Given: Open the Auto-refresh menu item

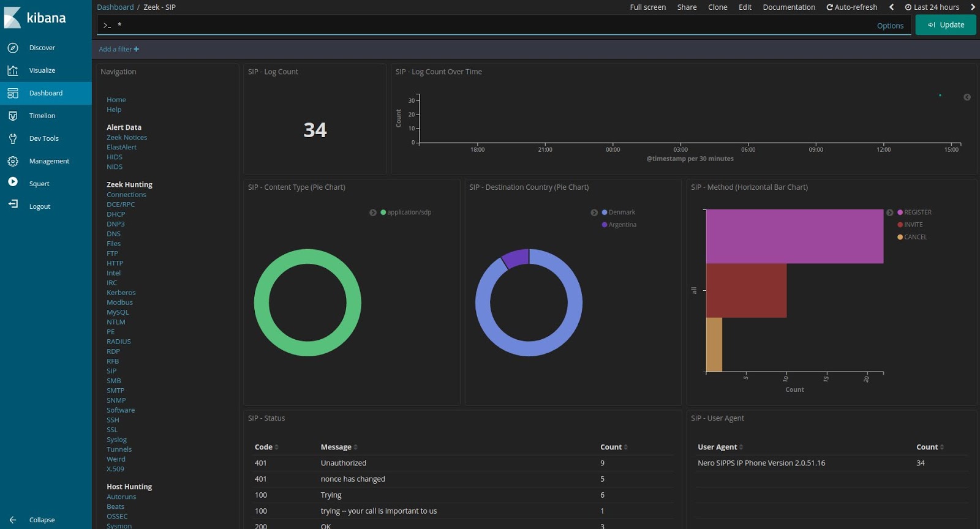Looking at the screenshot, I should [x=851, y=7].
